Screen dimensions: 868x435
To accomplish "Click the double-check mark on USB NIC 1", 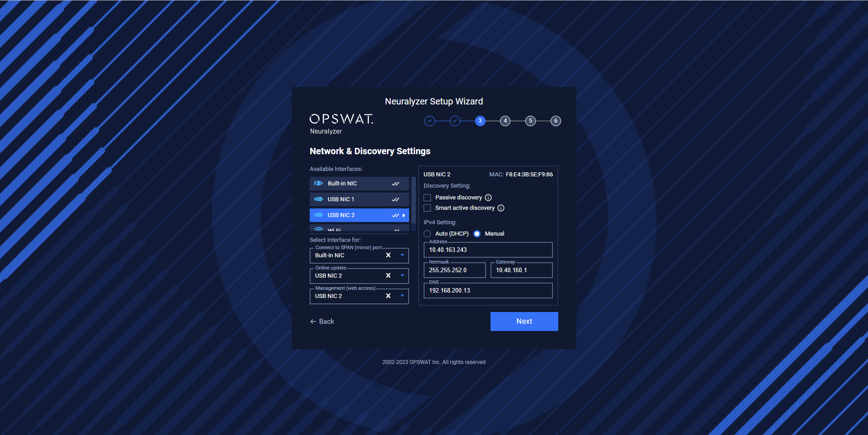I will tap(396, 199).
